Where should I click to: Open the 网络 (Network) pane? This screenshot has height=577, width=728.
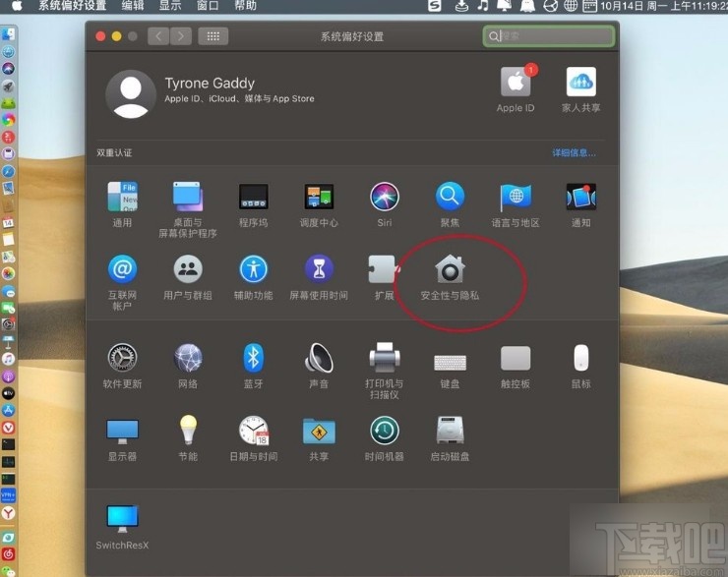[188, 358]
